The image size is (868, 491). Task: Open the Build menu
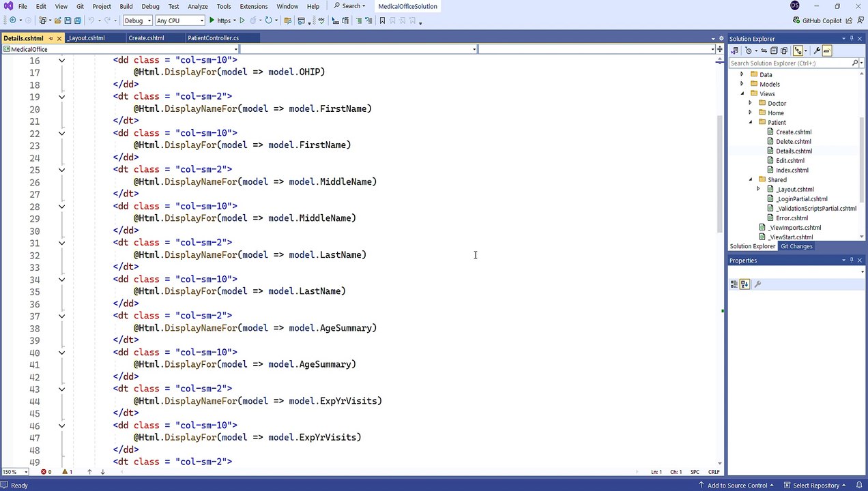coord(126,6)
